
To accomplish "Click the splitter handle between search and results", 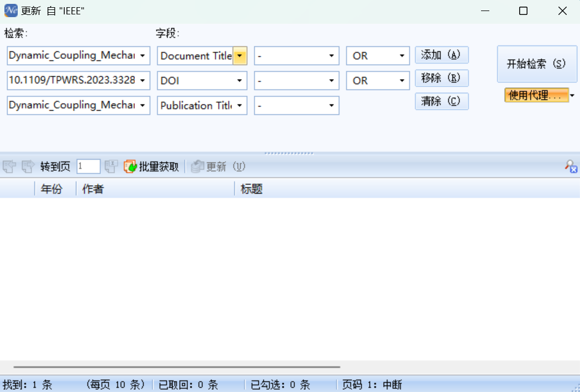I will coord(290,153).
